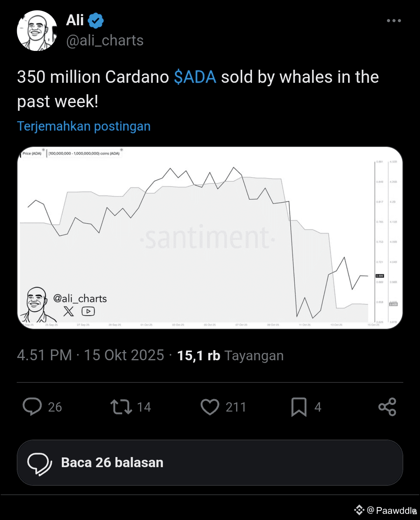Tap the repost arrows icon
Viewport: 420px width, 520px height.
121,407
